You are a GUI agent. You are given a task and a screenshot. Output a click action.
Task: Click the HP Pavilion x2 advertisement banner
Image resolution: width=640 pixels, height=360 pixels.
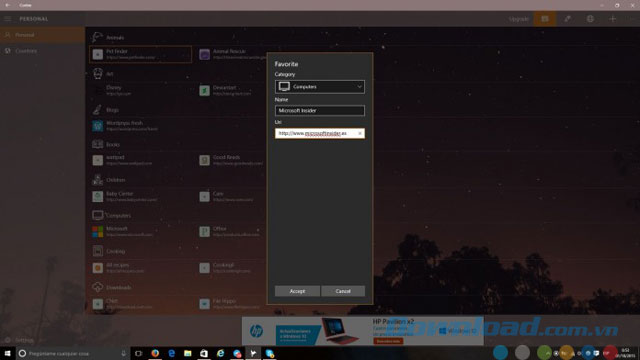tap(362, 331)
